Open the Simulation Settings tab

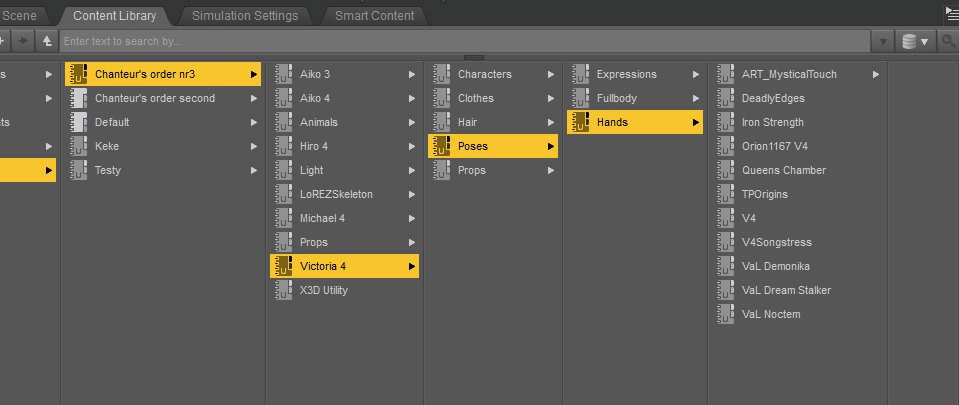[x=245, y=16]
